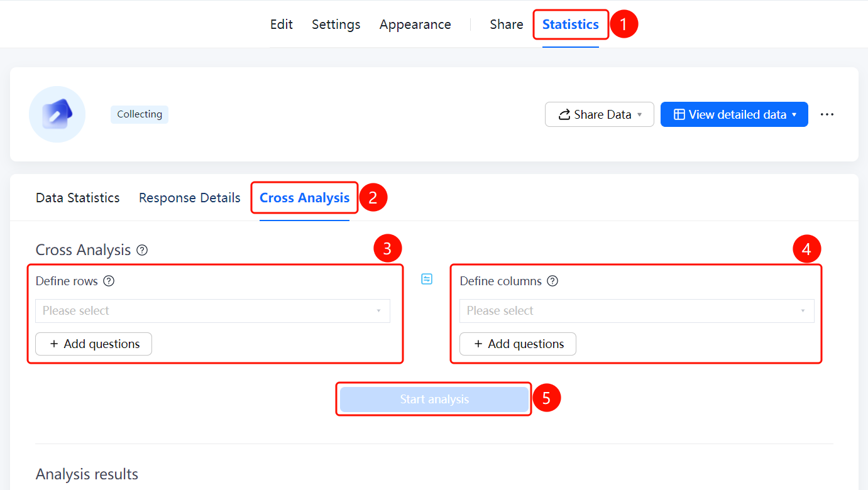The image size is (868, 490).
Task: Open the Define columns select box
Action: pyautogui.click(x=637, y=311)
